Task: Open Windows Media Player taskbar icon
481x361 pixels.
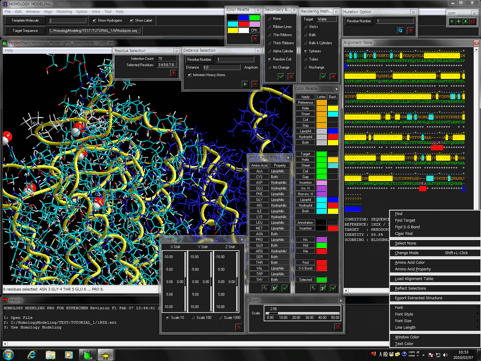Action: pos(69,355)
